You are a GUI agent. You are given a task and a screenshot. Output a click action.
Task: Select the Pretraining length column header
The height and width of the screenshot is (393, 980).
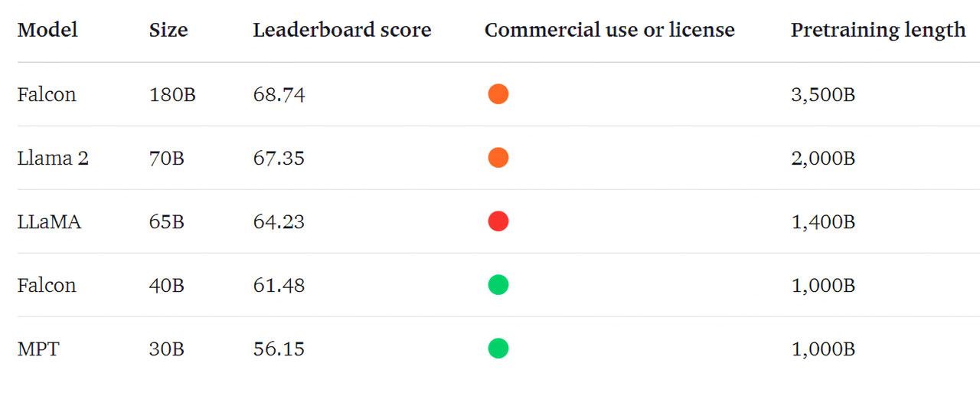[878, 31]
